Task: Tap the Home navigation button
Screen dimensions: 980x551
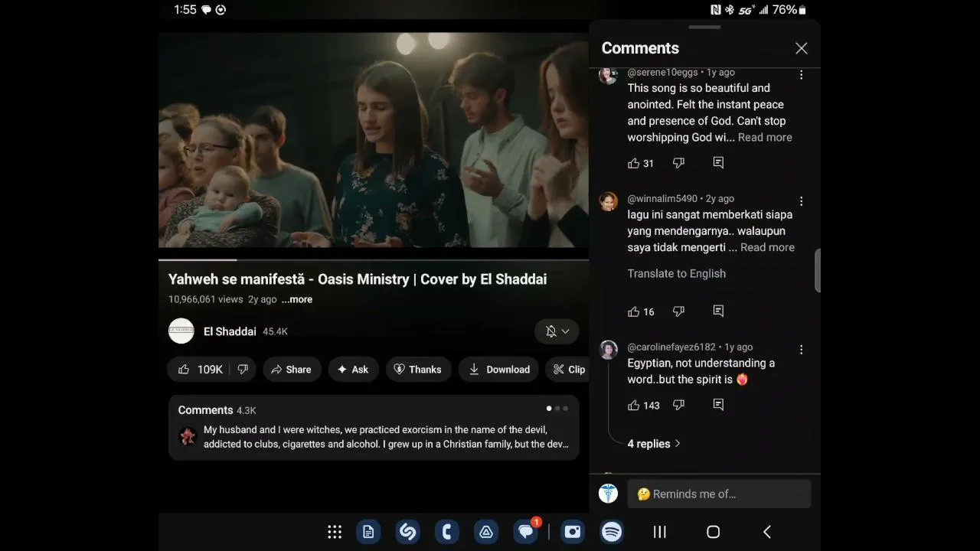Action: (713, 532)
